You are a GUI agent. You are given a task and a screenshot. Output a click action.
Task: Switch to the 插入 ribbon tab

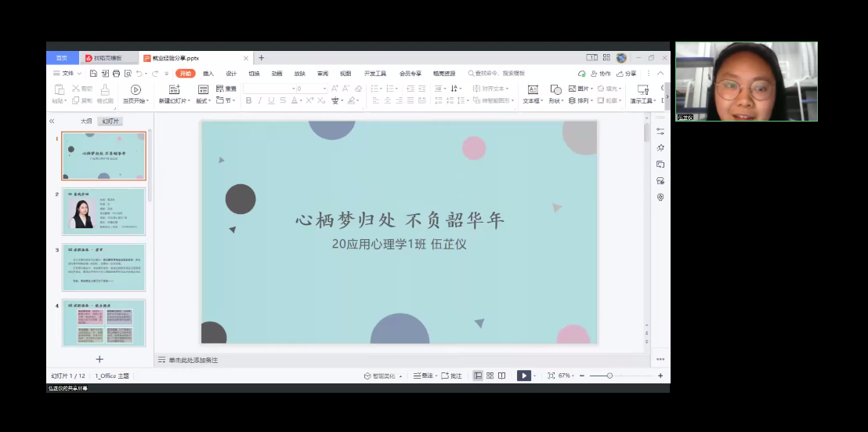[208, 73]
